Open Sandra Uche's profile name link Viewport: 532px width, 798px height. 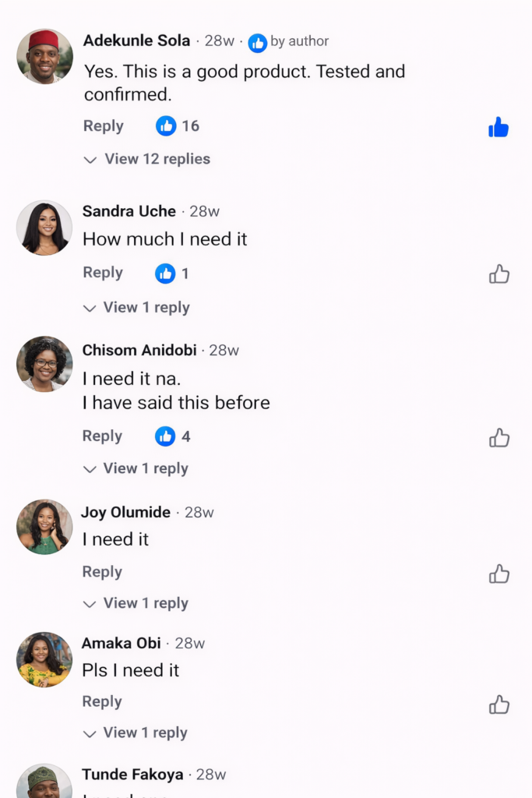pyautogui.click(x=129, y=211)
